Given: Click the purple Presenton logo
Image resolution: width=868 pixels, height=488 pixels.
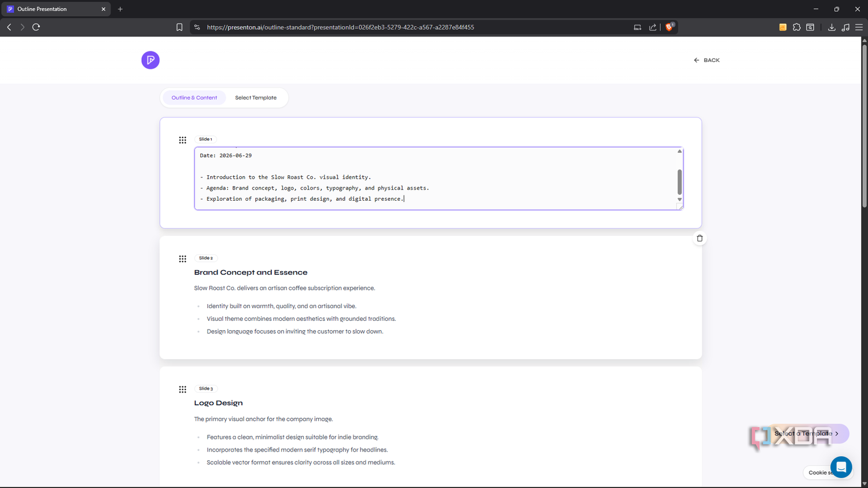Looking at the screenshot, I should click(x=150, y=60).
